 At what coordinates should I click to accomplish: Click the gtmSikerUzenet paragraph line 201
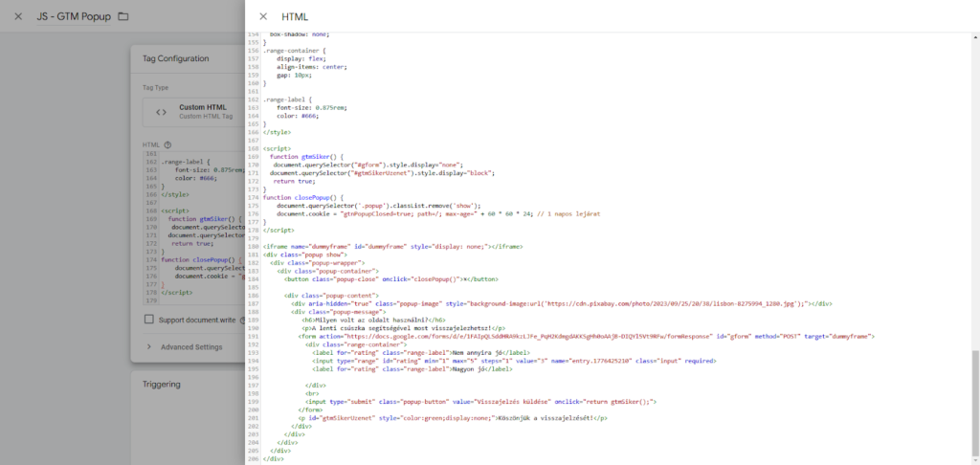[453, 418]
